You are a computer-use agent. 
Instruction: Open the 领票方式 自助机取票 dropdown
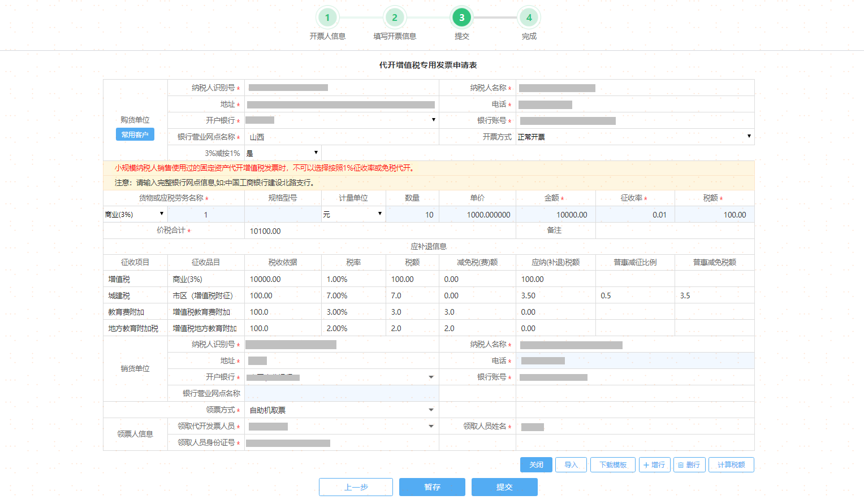tap(342, 410)
